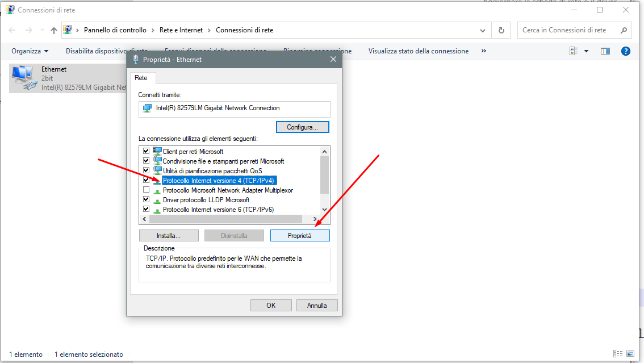Toggle Client per reti Microsoft checkbox
The image size is (644, 363).
click(146, 151)
